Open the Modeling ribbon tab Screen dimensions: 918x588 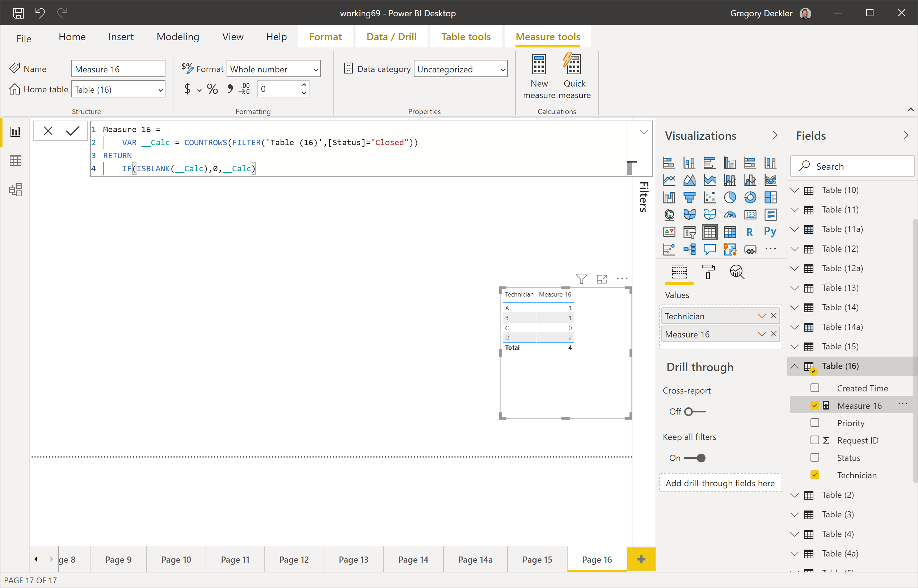(x=178, y=37)
